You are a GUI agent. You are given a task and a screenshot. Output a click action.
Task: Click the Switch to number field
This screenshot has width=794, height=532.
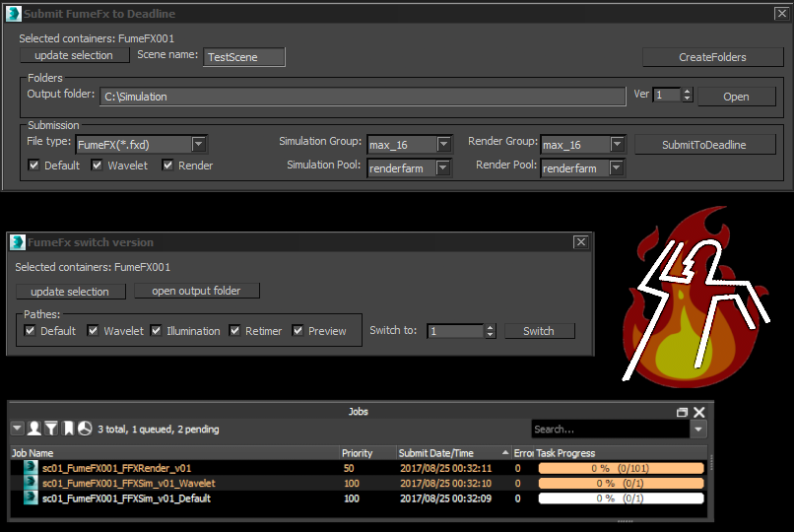pyautogui.click(x=455, y=331)
